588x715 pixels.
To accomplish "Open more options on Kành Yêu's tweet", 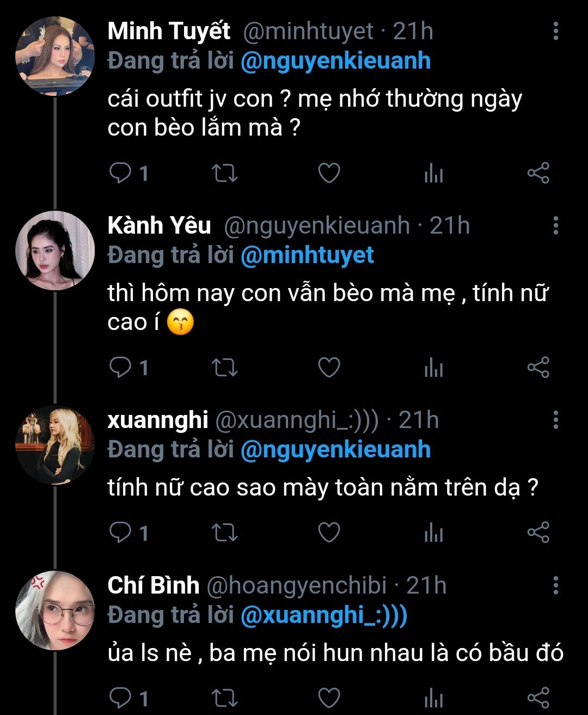I will point(555,225).
